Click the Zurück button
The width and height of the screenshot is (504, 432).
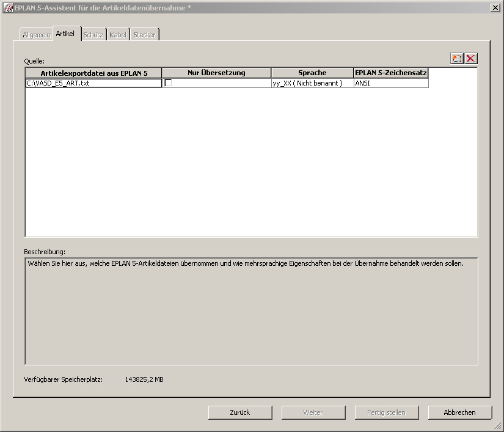tap(240, 412)
